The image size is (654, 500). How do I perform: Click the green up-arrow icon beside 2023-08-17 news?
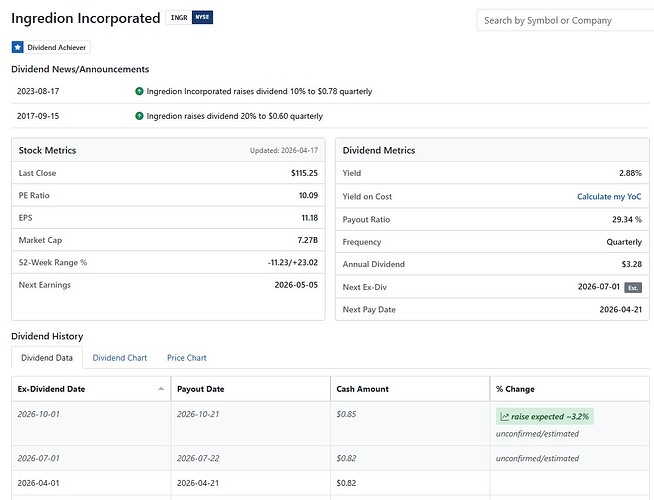tap(139, 91)
